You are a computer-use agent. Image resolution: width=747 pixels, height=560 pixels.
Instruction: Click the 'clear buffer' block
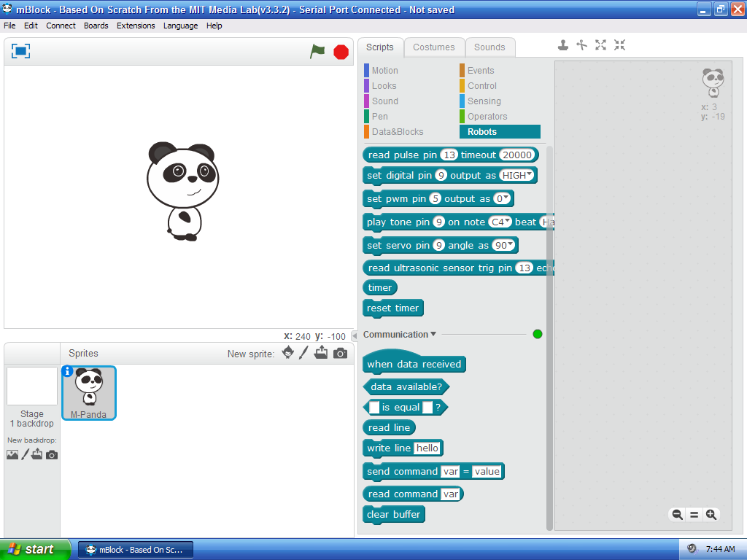tap(393, 515)
